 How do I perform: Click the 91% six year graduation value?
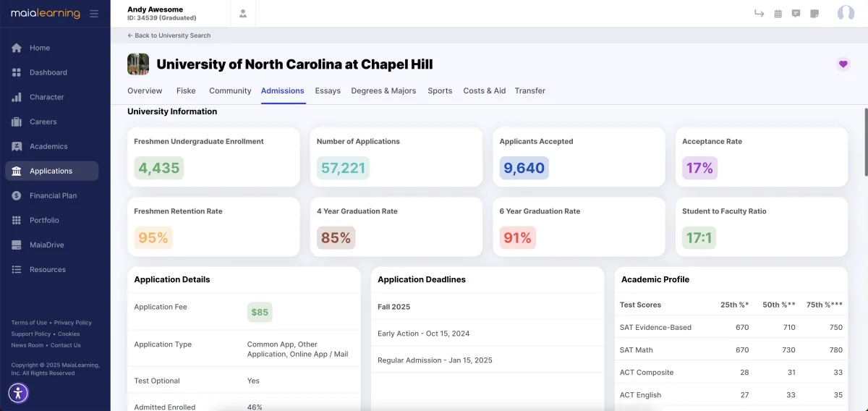(517, 237)
